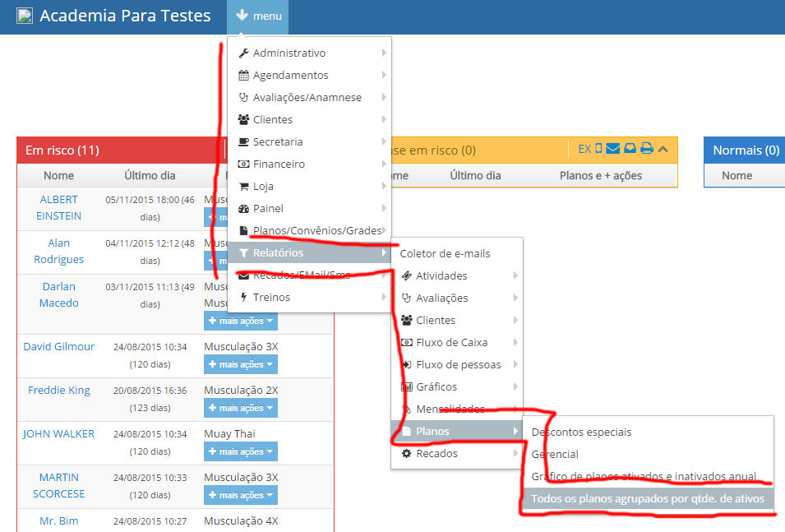Screen dimensions: 785x532
Task: Click the printer icon in yellow panel
Action: [646, 149]
